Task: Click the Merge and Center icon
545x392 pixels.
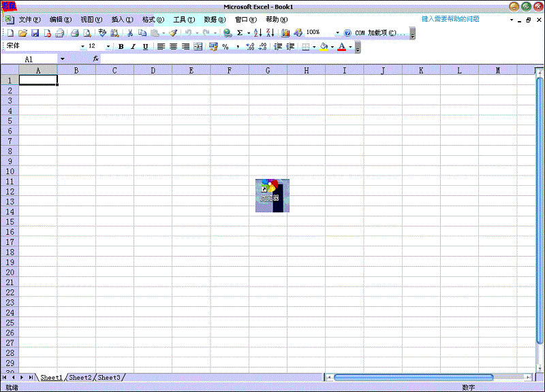Action: (198, 47)
